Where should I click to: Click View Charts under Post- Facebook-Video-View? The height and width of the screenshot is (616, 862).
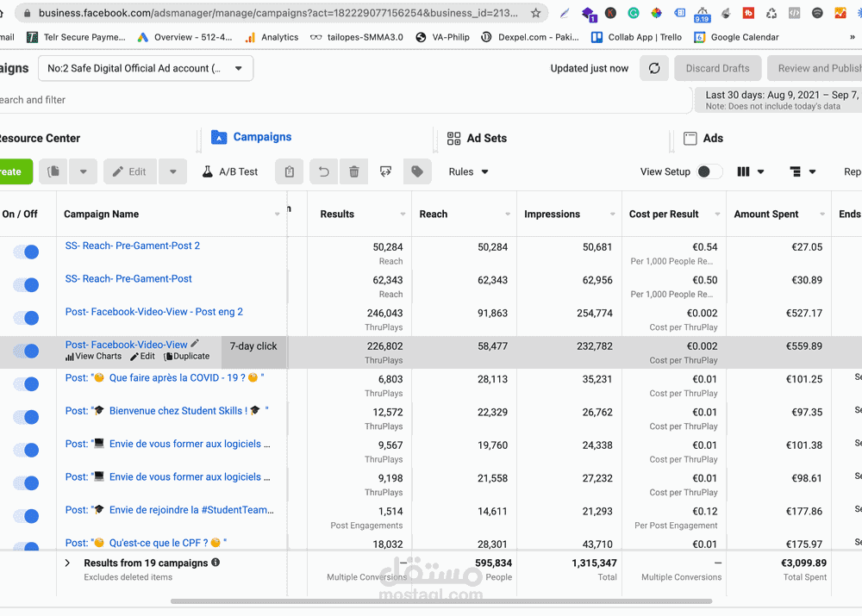tap(93, 356)
